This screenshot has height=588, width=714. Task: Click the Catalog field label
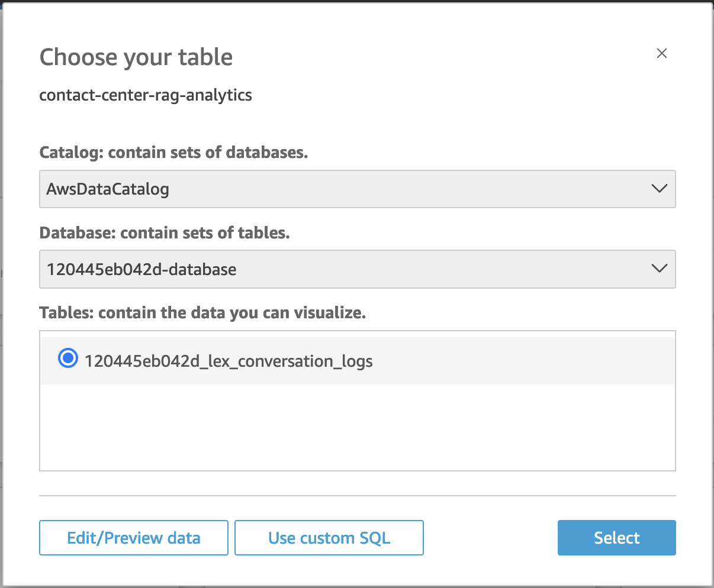pos(173,153)
